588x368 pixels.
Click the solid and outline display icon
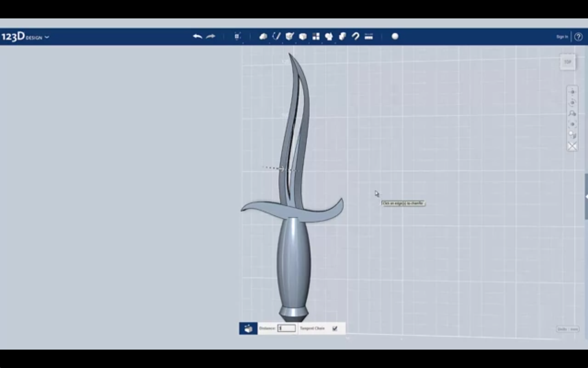coord(572,135)
